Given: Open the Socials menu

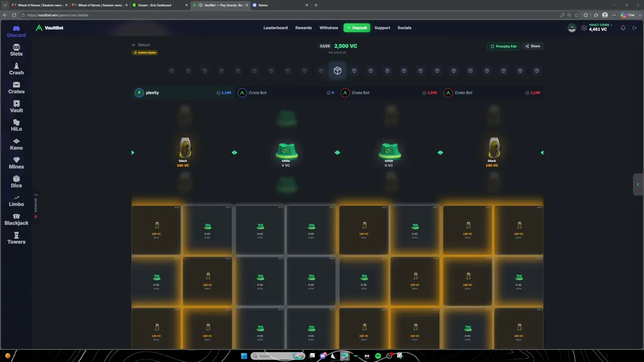Looking at the screenshot, I should pos(405,28).
